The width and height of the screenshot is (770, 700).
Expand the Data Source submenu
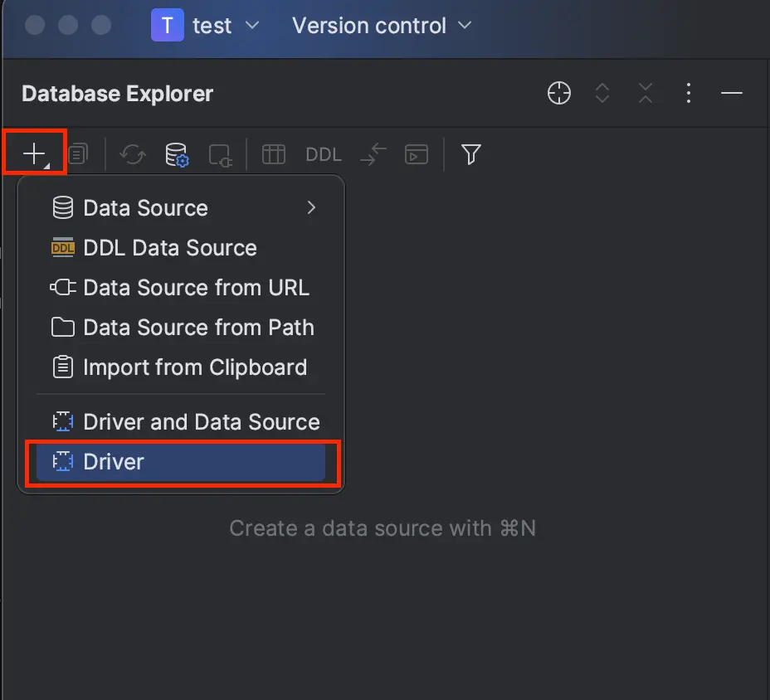click(181, 208)
